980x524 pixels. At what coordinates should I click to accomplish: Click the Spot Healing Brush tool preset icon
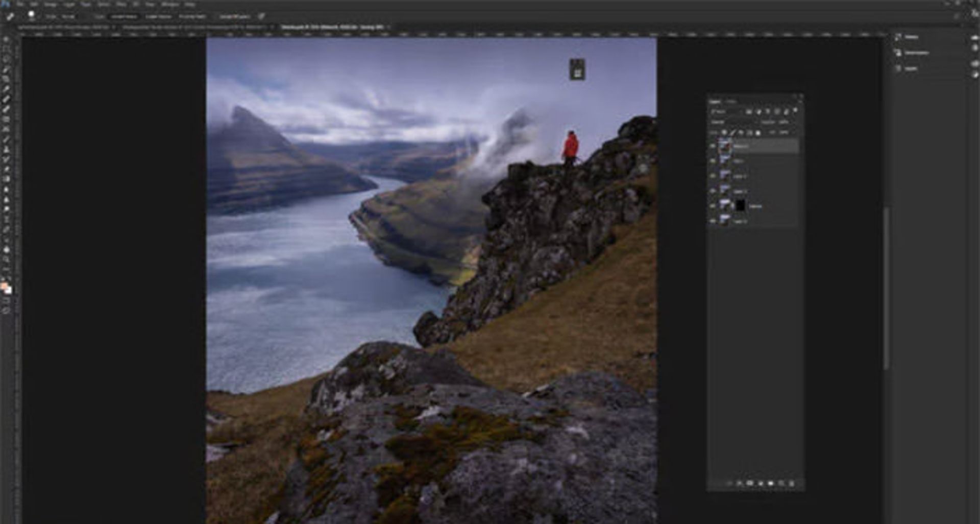pyautogui.click(x=10, y=16)
